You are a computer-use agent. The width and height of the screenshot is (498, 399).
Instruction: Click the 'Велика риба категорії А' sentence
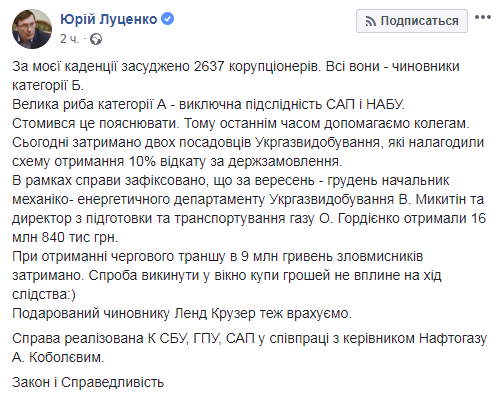click(208, 104)
